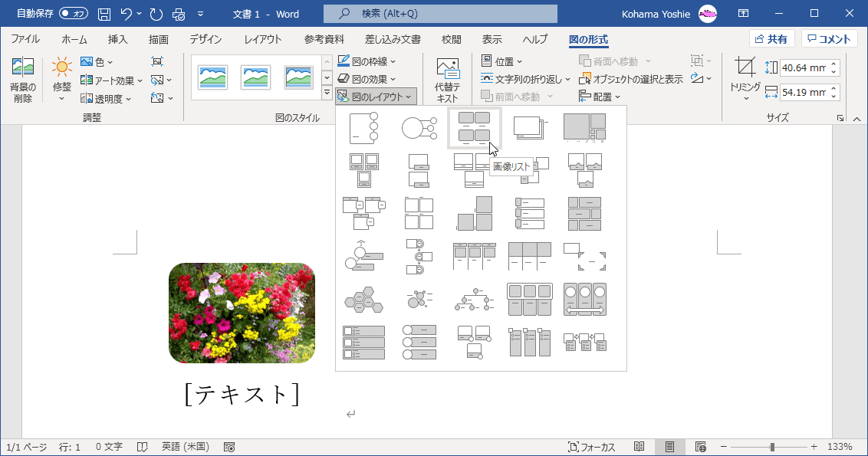The image size is (868, 456).
Task: Switch to the ホーム tab
Action: pos(74,39)
